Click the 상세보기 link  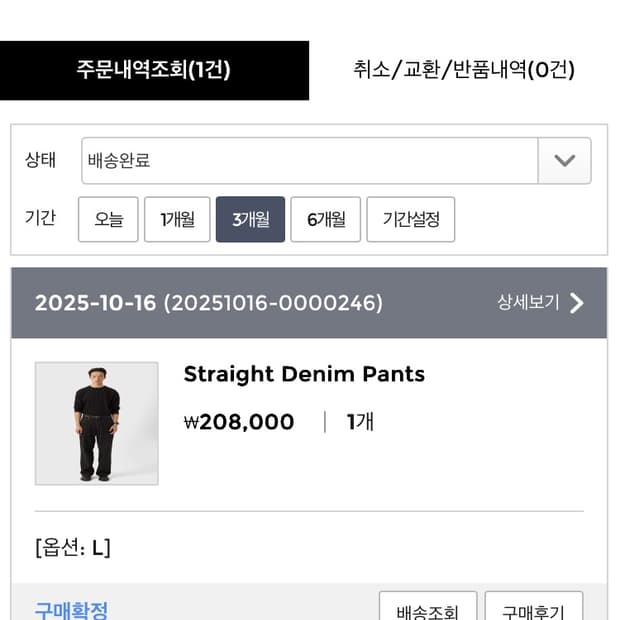(528, 303)
